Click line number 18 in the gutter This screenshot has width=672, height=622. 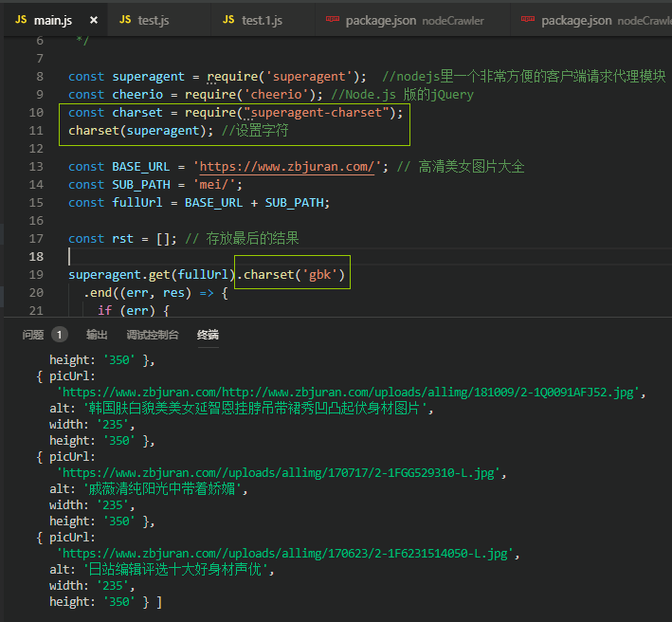(36, 256)
